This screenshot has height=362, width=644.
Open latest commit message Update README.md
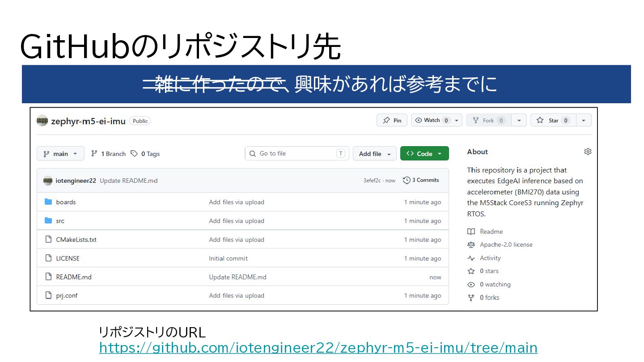point(128,181)
